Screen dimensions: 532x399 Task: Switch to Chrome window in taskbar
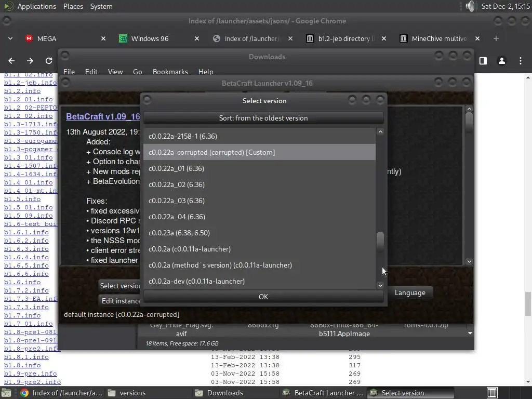coord(61,393)
